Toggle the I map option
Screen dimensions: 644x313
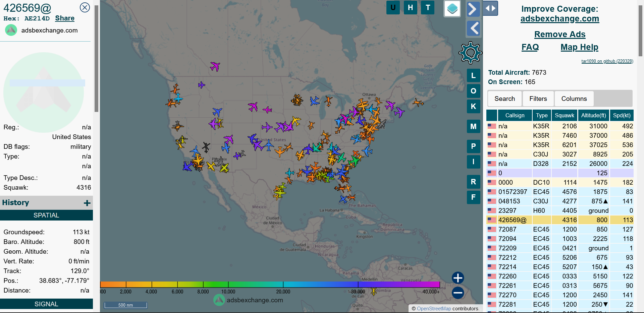[473, 162]
